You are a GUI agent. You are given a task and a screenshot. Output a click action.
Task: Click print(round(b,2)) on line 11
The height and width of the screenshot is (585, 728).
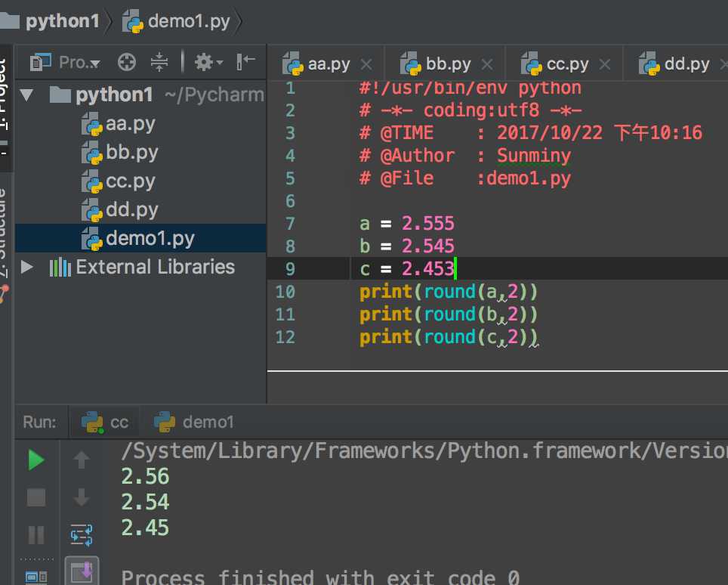449,314
